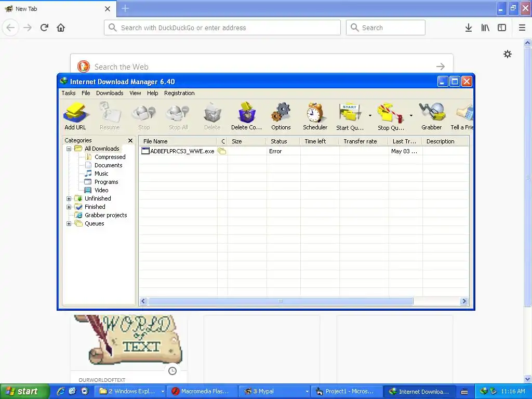
Task: Open Start Queue dropdown arrow
Action: click(x=370, y=116)
